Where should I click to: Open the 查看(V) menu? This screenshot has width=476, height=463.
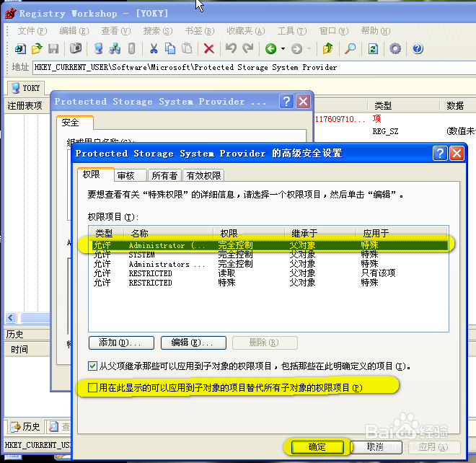[x=116, y=31]
